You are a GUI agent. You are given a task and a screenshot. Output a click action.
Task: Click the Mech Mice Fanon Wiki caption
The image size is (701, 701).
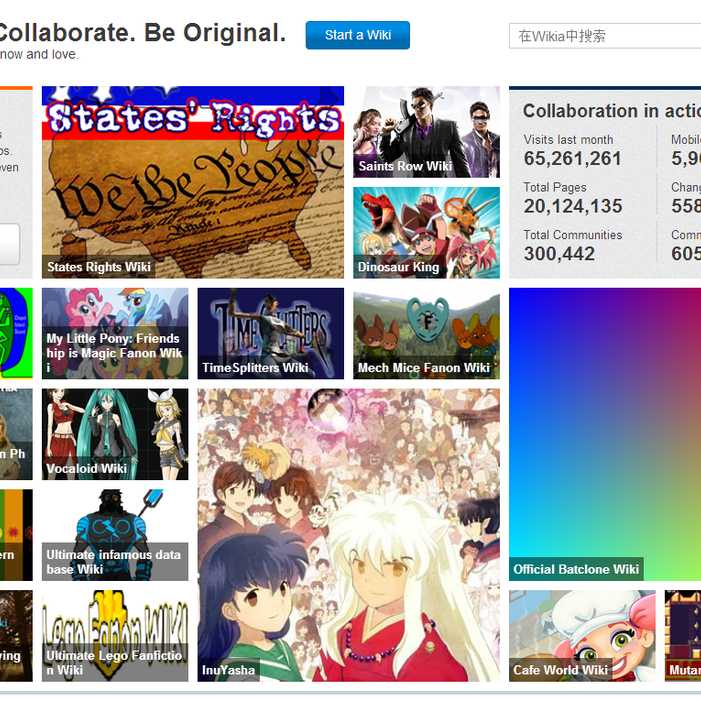[x=424, y=367]
